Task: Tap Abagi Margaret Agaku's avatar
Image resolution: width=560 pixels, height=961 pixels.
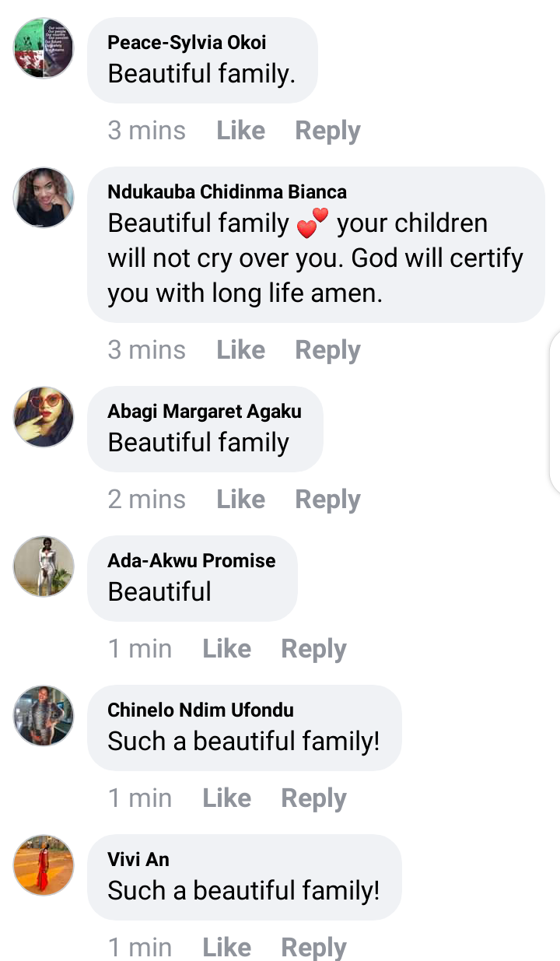Action: tap(44, 417)
